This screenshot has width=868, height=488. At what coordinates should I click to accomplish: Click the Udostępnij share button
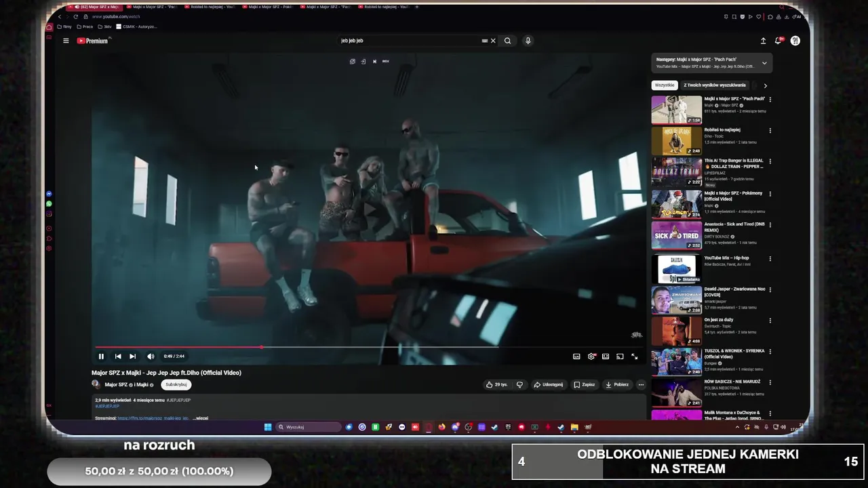point(549,384)
